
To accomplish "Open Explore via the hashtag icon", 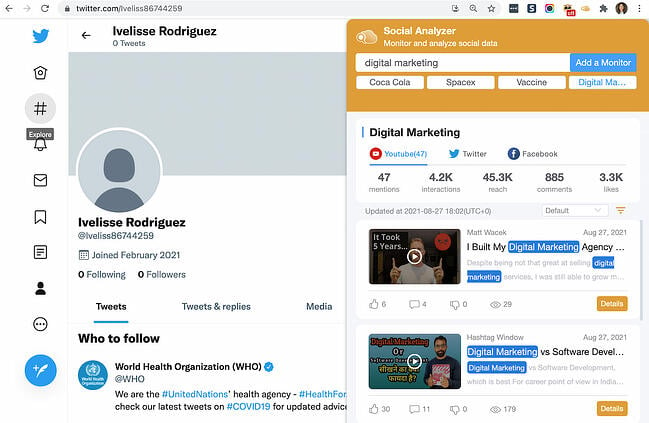I will tap(40, 108).
